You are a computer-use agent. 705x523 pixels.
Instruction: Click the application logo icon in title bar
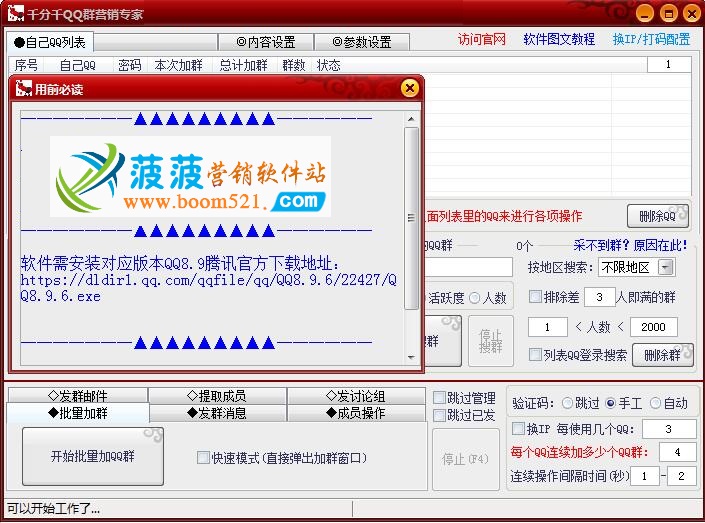click(x=16, y=13)
